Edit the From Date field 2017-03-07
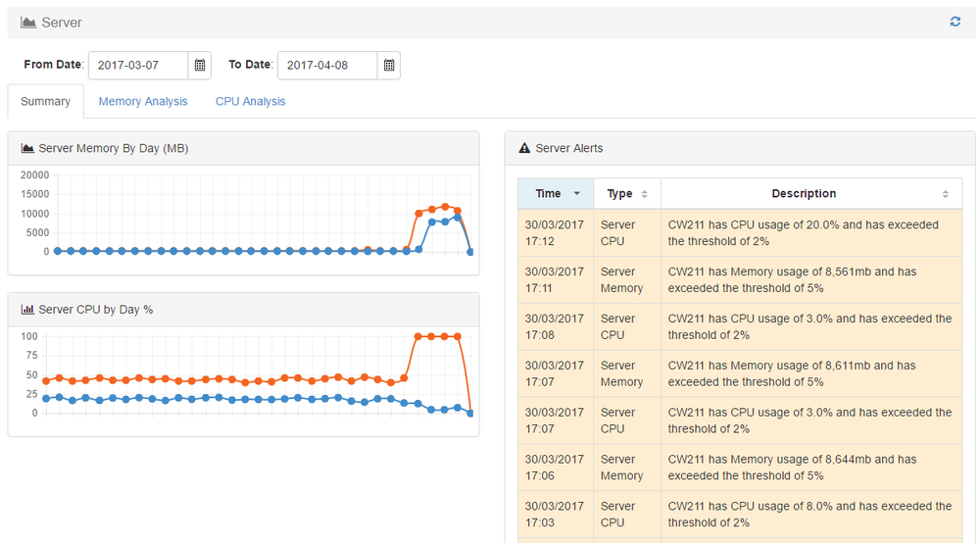The image size is (980, 543). click(138, 66)
